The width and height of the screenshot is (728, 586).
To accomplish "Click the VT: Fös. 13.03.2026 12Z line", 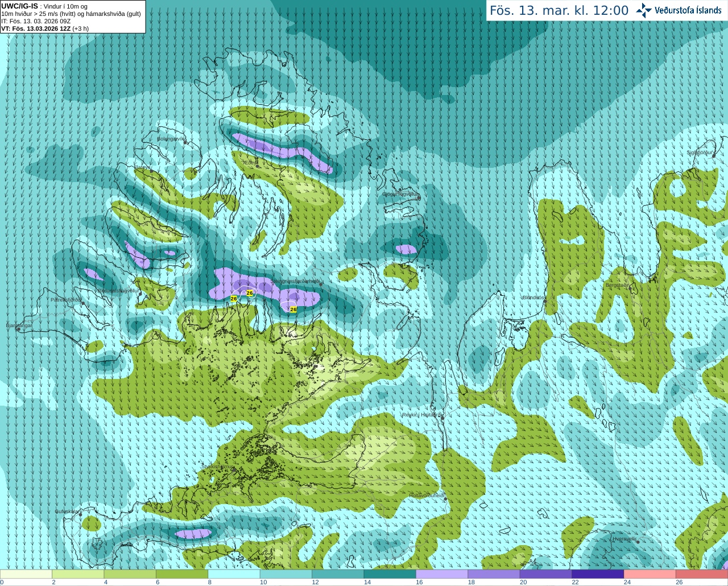I will pos(45,28).
